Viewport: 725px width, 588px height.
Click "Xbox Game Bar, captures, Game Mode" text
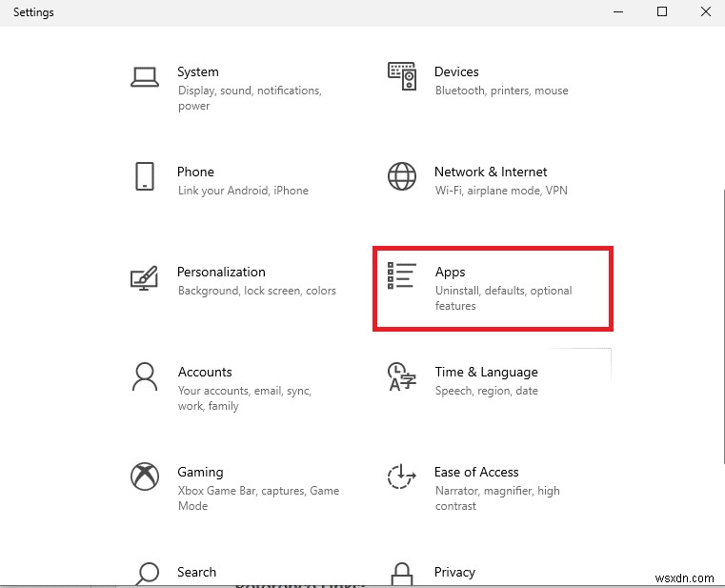click(258, 498)
